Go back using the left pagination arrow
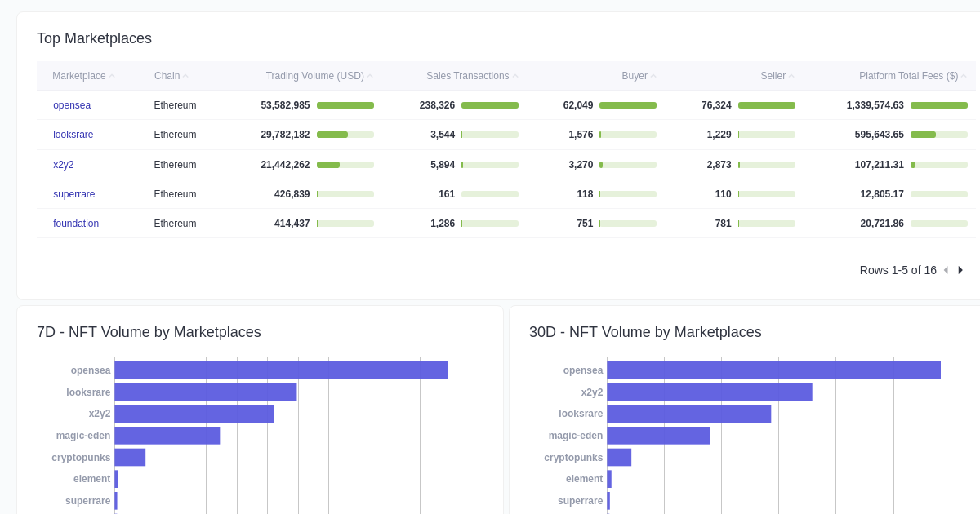Screen dimensions: 980x514 tap(946, 270)
